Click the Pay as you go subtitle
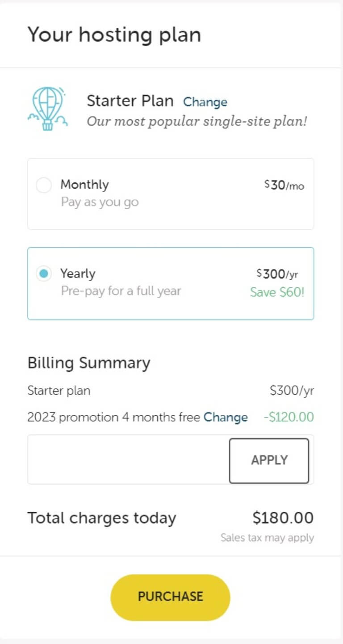 click(100, 202)
